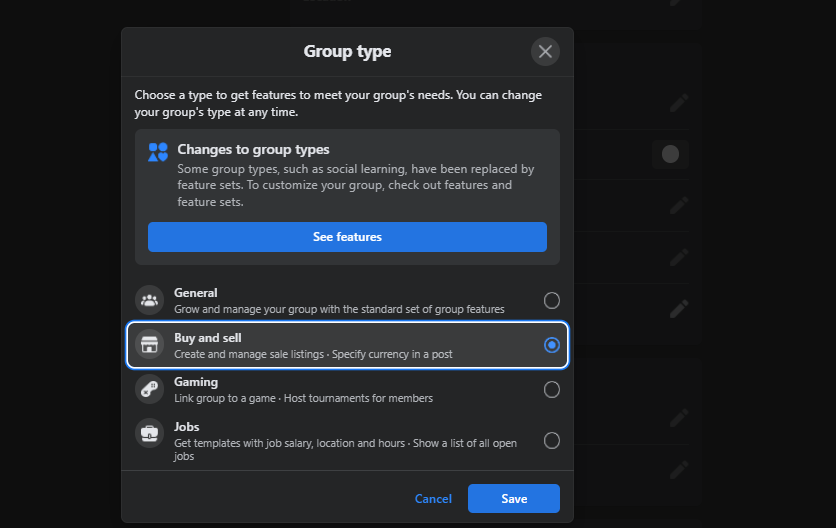Click the Jobs briefcase icon
The height and width of the screenshot is (528, 836).
click(x=150, y=433)
